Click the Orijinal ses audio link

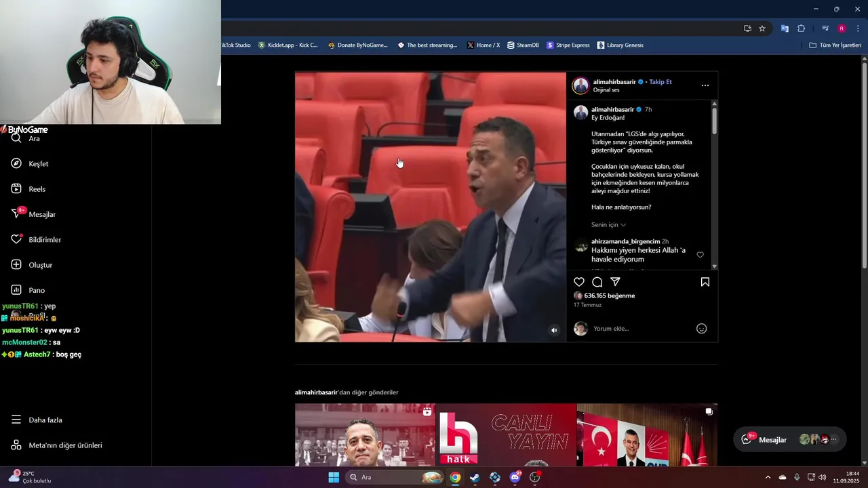(x=606, y=90)
